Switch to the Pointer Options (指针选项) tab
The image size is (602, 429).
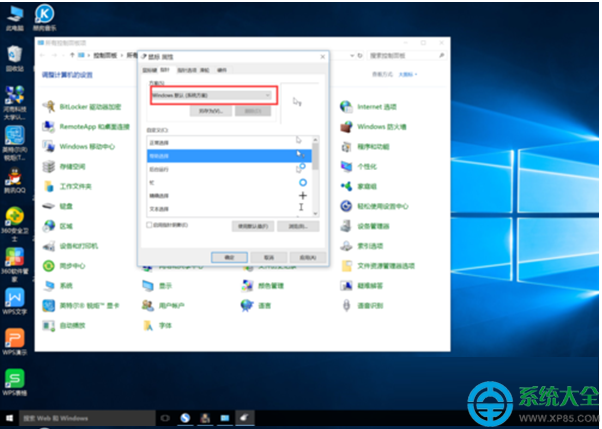point(187,70)
